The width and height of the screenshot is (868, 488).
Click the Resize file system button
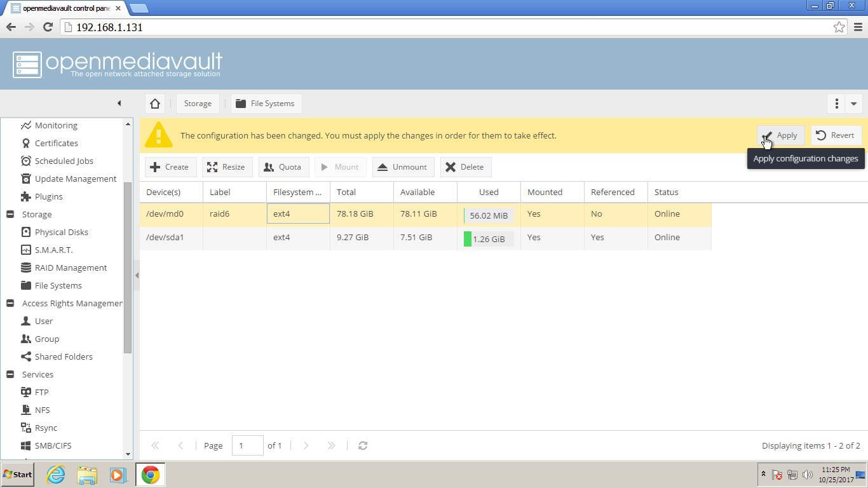tap(227, 167)
